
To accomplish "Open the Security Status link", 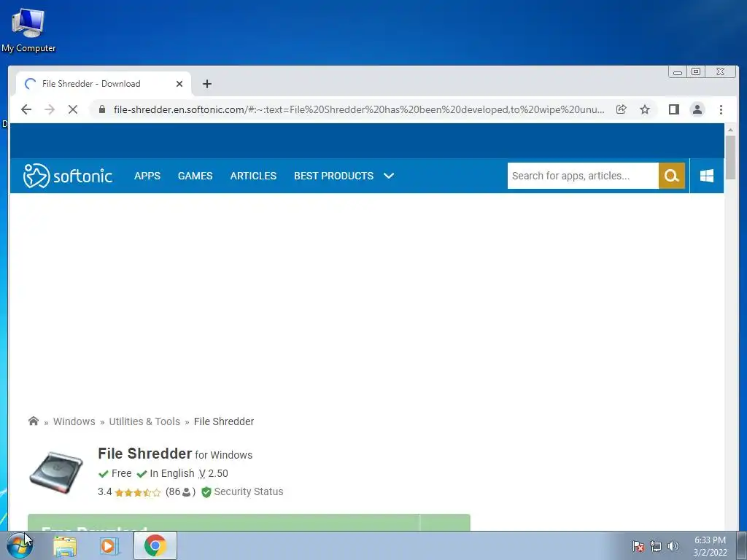I will pos(249,491).
